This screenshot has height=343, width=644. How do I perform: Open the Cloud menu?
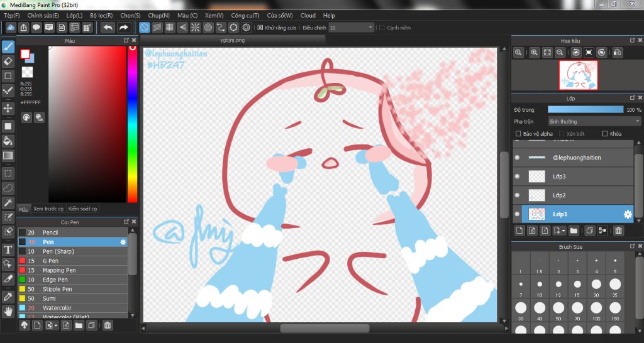pyautogui.click(x=308, y=16)
